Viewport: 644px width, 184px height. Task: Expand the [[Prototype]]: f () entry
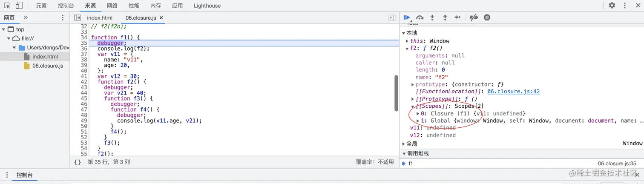tap(413, 99)
